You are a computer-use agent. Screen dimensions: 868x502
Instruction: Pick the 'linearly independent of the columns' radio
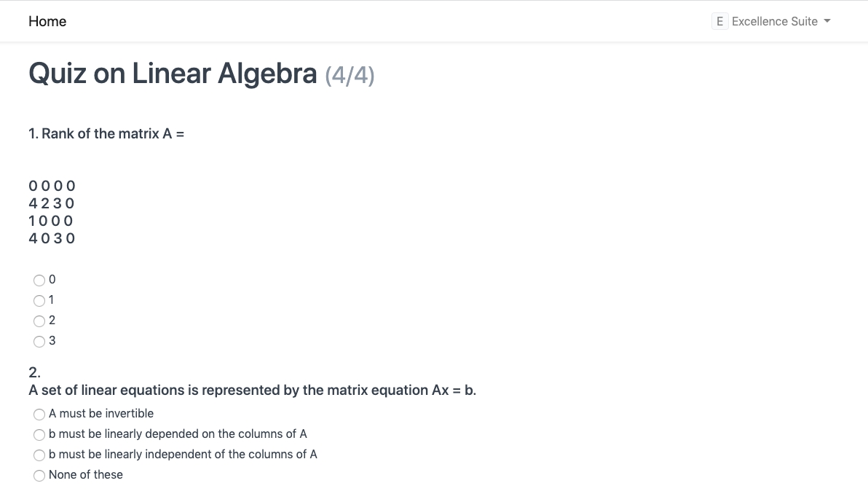[x=39, y=455]
